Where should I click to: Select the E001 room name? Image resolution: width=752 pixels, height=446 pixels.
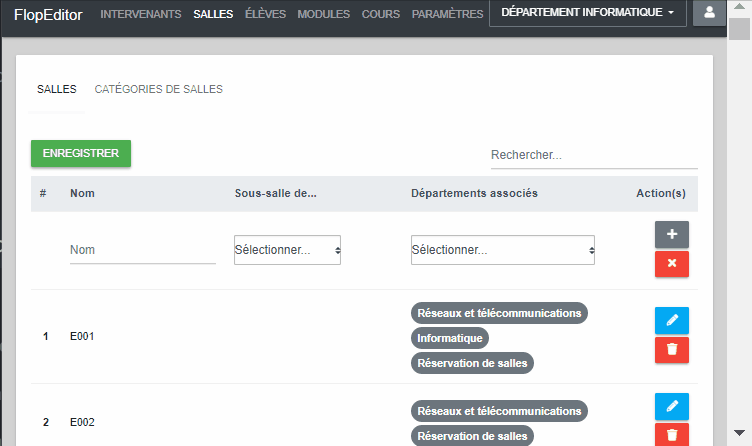pos(82,336)
